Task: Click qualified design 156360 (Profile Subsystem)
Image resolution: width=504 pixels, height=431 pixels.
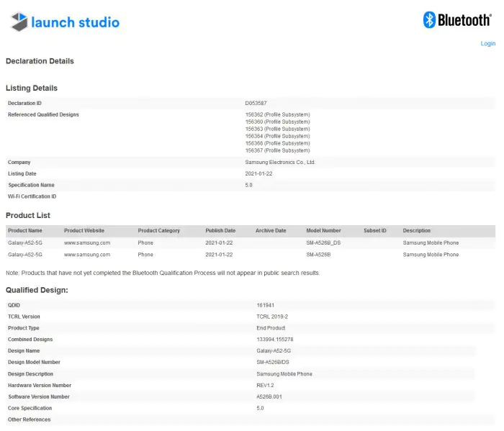Action: (x=278, y=122)
